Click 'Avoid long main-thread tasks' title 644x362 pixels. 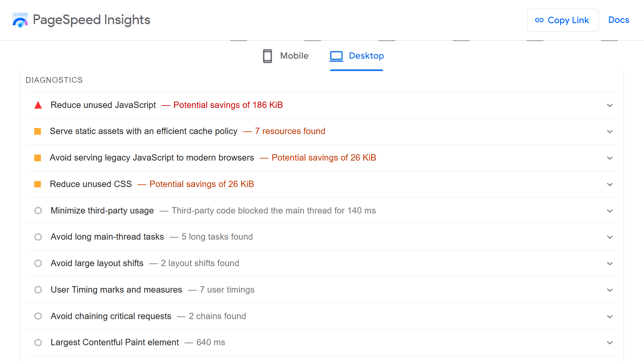(107, 237)
